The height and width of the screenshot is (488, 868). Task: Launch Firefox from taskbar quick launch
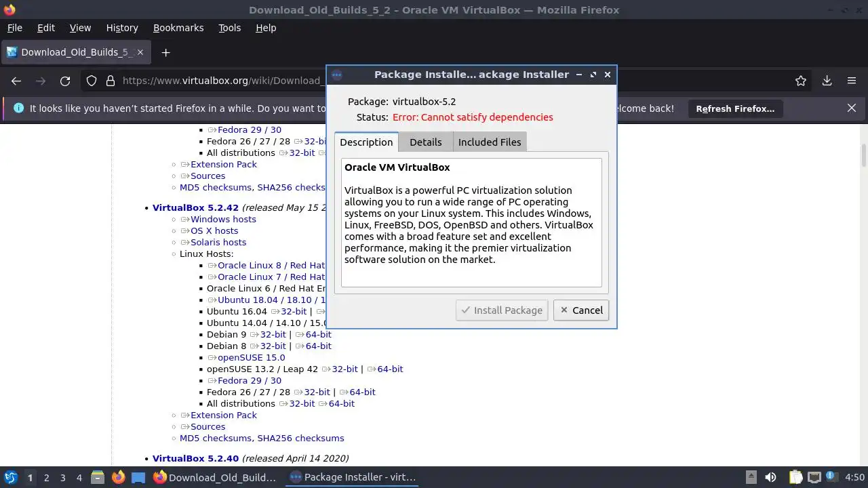pos(118,477)
